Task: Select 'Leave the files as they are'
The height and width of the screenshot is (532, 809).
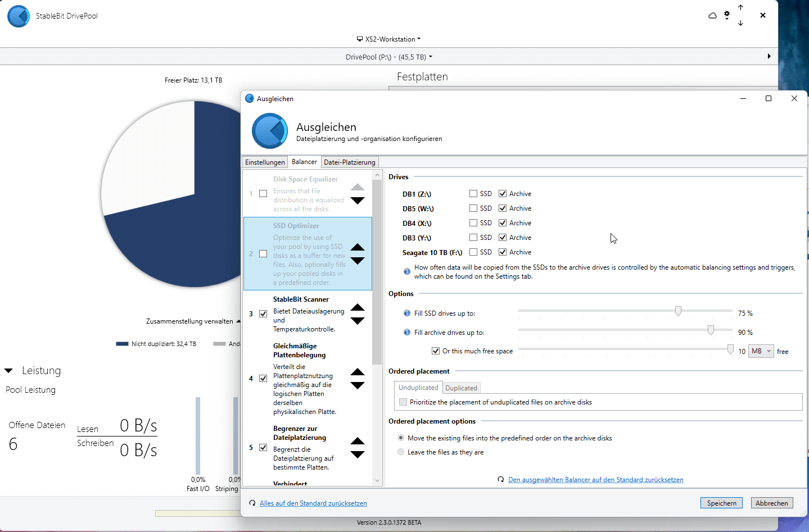Action: pyautogui.click(x=401, y=452)
